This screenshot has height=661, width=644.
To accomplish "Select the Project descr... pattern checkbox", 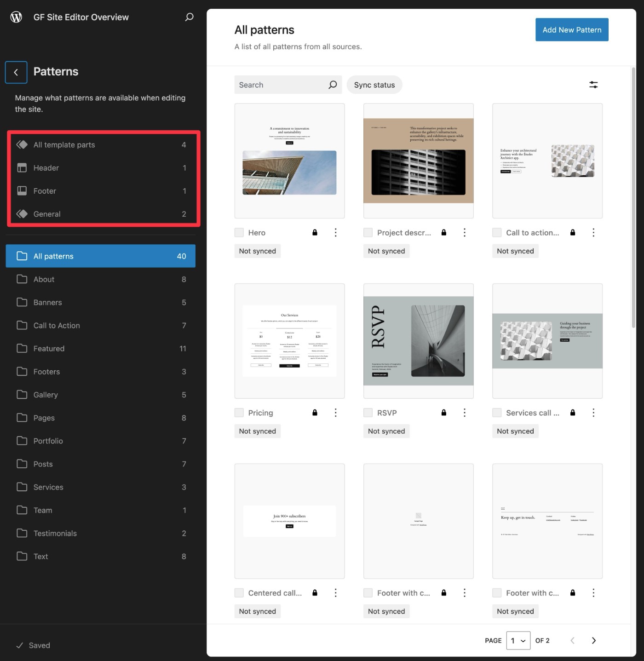I will 368,233.
